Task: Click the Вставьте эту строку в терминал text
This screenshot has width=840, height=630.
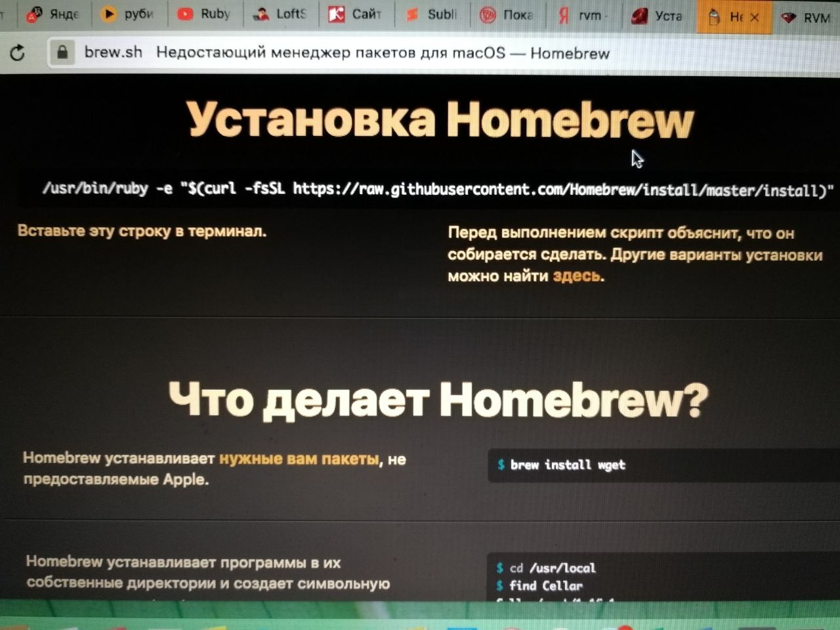Action: [142, 231]
